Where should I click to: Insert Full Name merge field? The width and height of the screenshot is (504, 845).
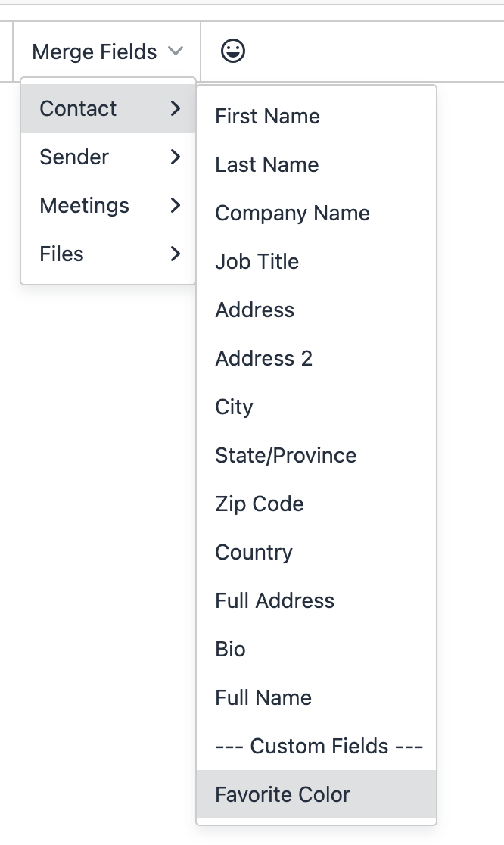coord(316,698)
